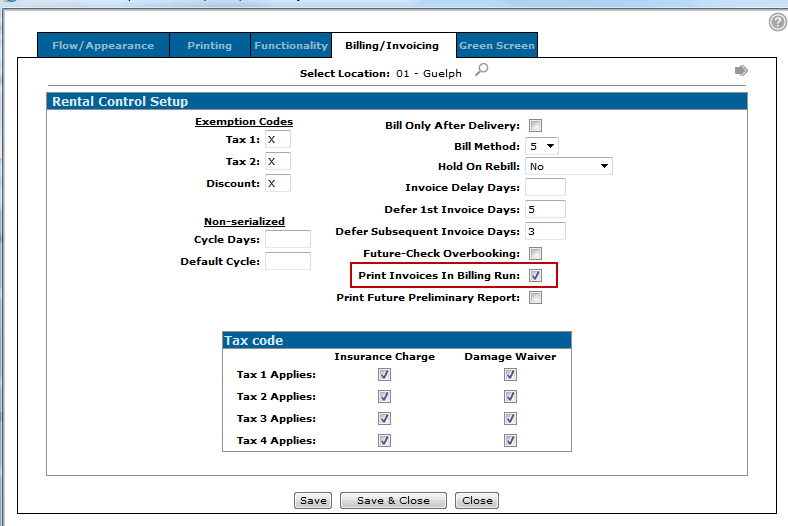The height and width of the screenshot is (526, 788).
Task: Toggle Future-Check Overbooking checkbox
Action: [535, 253]
